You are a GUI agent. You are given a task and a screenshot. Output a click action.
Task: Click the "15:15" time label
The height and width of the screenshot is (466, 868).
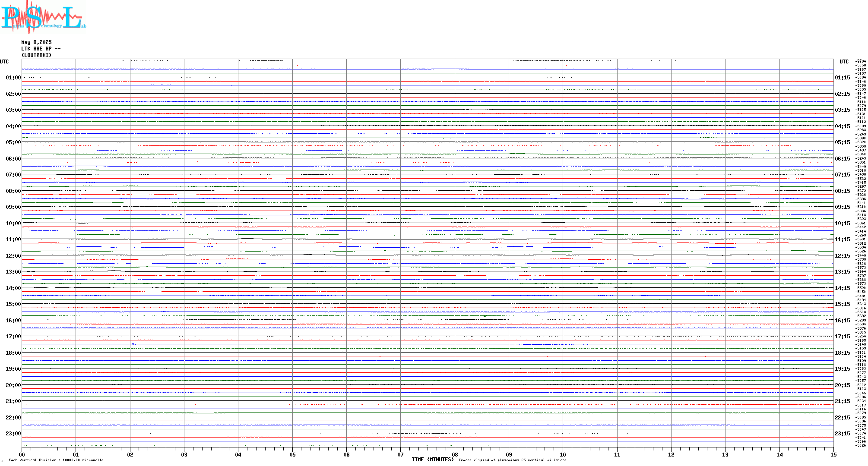coord(843,304)
